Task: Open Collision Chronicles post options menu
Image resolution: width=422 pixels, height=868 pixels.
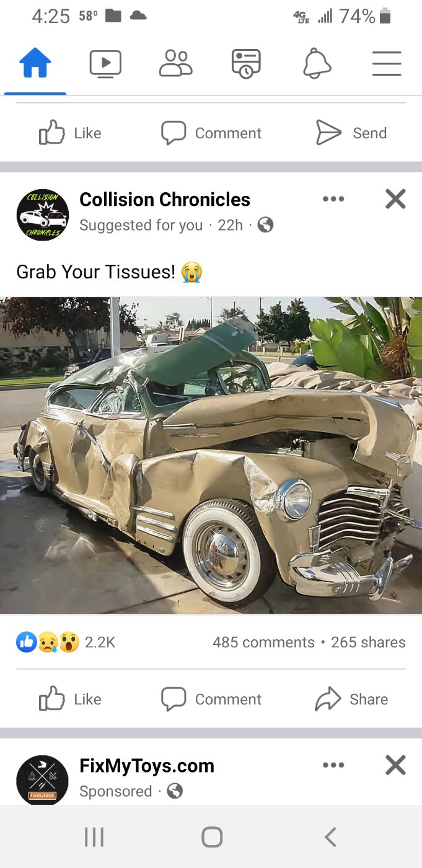Action: tap(333, 199)
